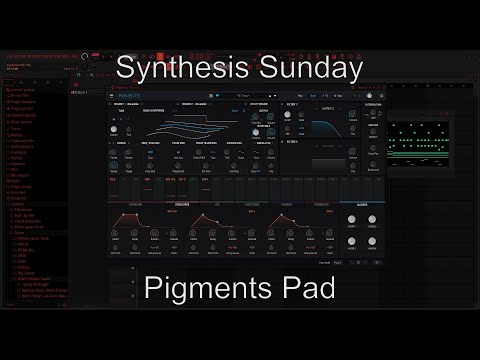Click the Env 2 Sustain knob
This screenshot has width=480, height=360.
(x=232, y=233)
